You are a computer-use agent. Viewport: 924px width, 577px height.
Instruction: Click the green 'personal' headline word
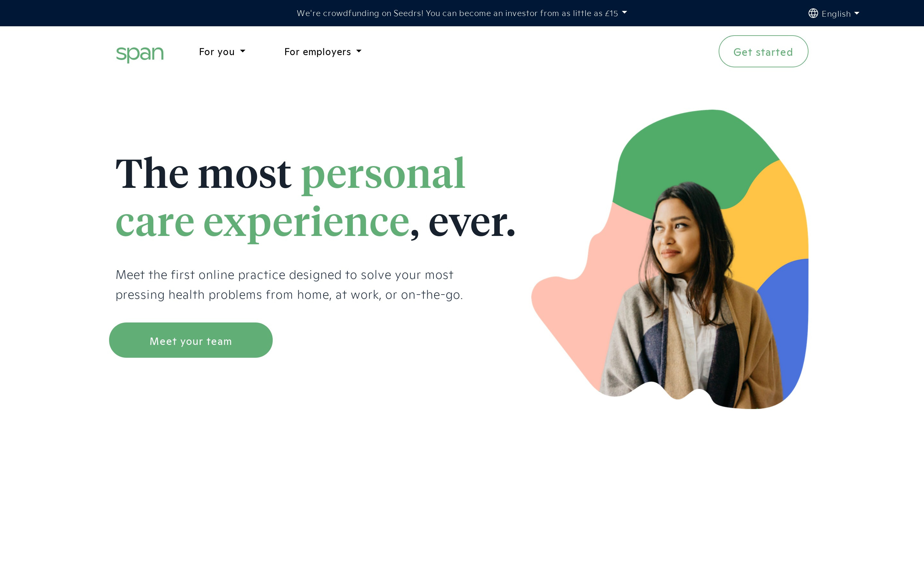383,174
